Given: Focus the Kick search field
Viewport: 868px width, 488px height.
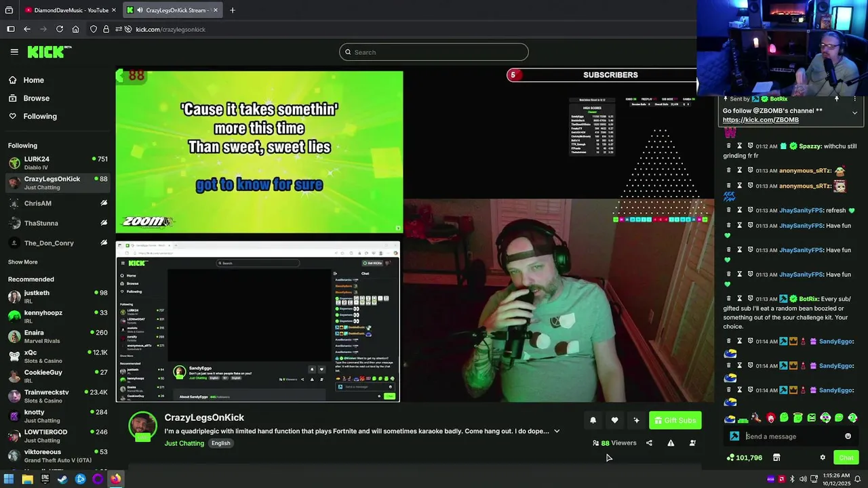Looking at the screenshot, I should click(434, 52).
